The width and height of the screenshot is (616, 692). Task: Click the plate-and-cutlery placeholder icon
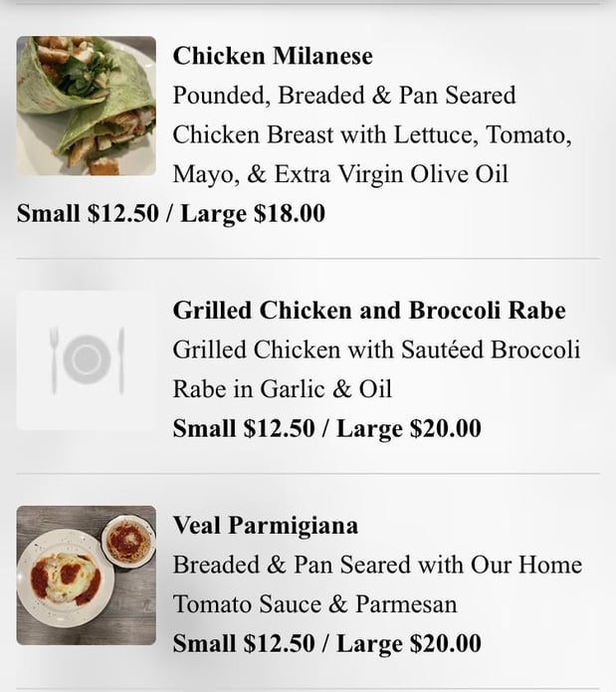pos(87,359)
